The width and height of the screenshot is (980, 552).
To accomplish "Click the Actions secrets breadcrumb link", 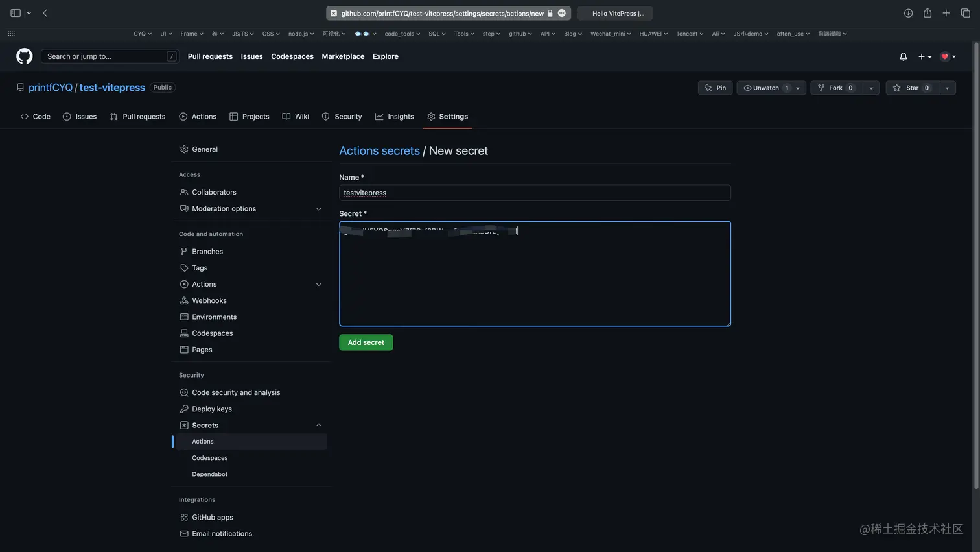I will pyautogui.click(x=379, y=150).
